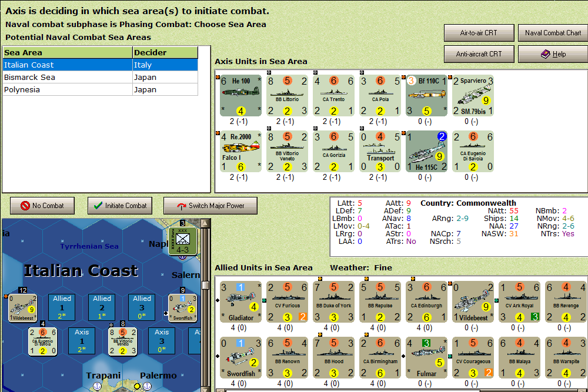Pick the BB Warspite battleship counter
588x392 pixels.
566,358
